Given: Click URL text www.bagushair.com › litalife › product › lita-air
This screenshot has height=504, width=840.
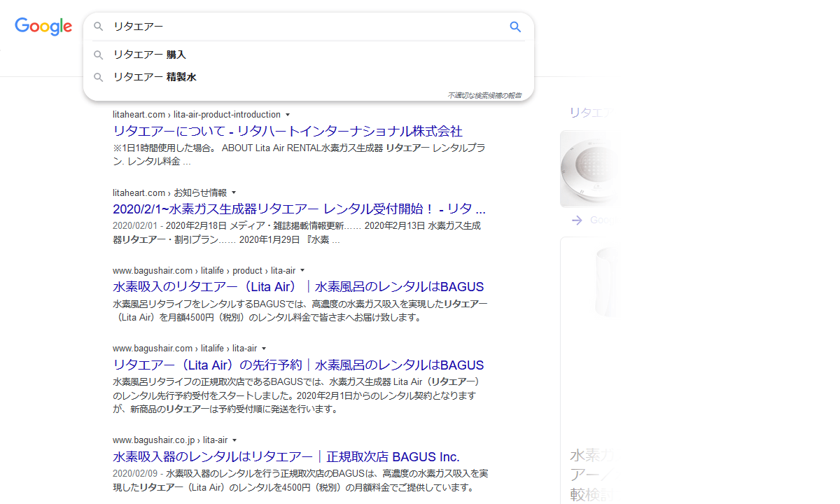Looking at the screenshot, I should pos(204,270).
